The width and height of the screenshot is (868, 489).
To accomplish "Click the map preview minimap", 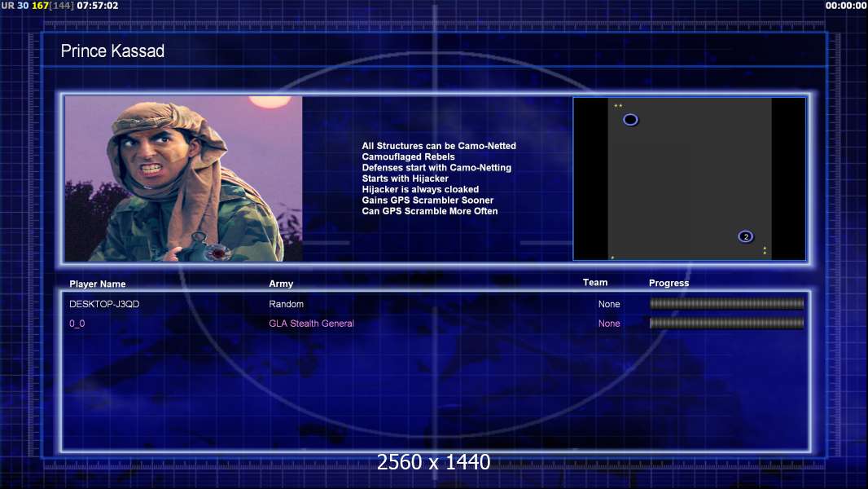I will pos(689,178).
